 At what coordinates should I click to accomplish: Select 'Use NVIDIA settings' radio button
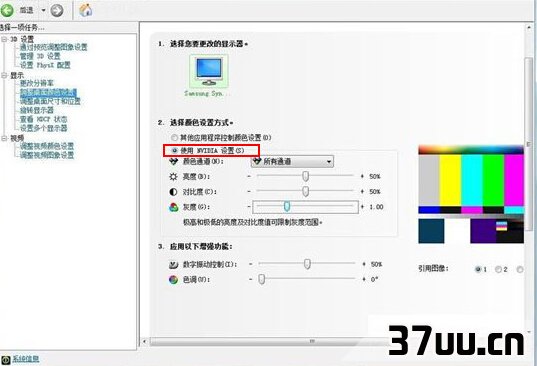175,150
